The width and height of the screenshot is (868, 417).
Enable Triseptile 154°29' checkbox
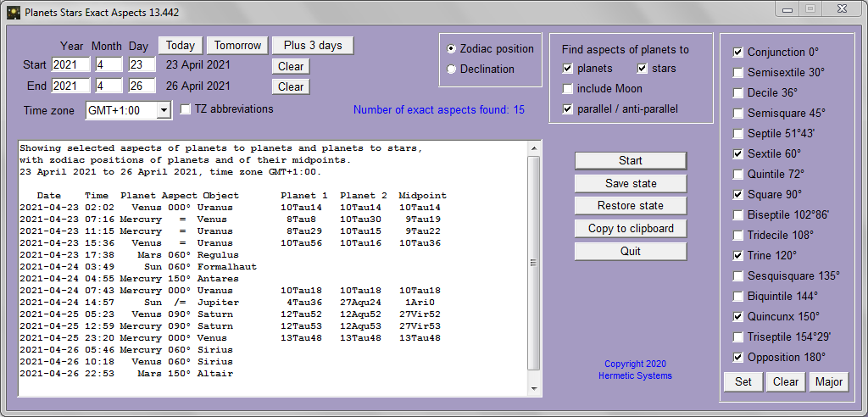point(738,336)
